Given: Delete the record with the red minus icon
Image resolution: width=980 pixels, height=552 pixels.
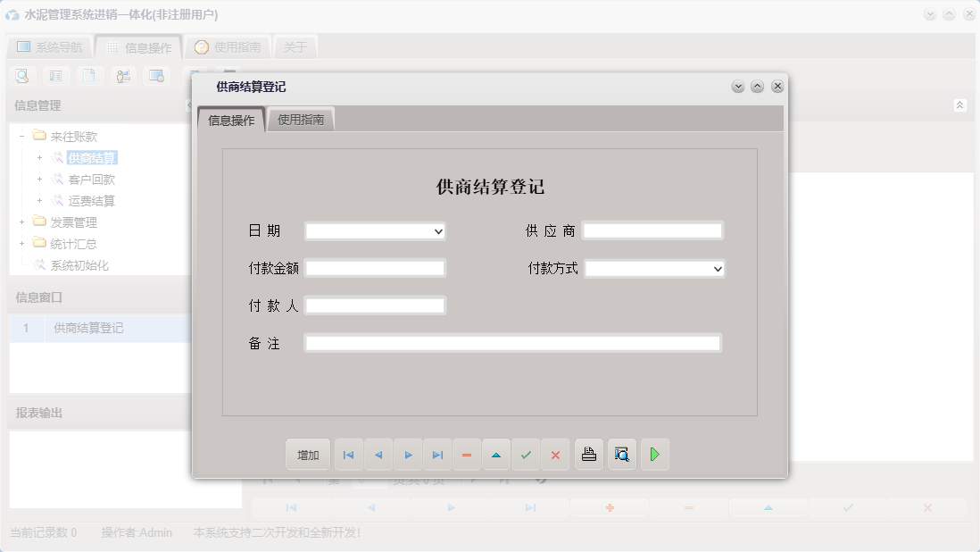Looking at the screenshot, I should tap(466, 454).
